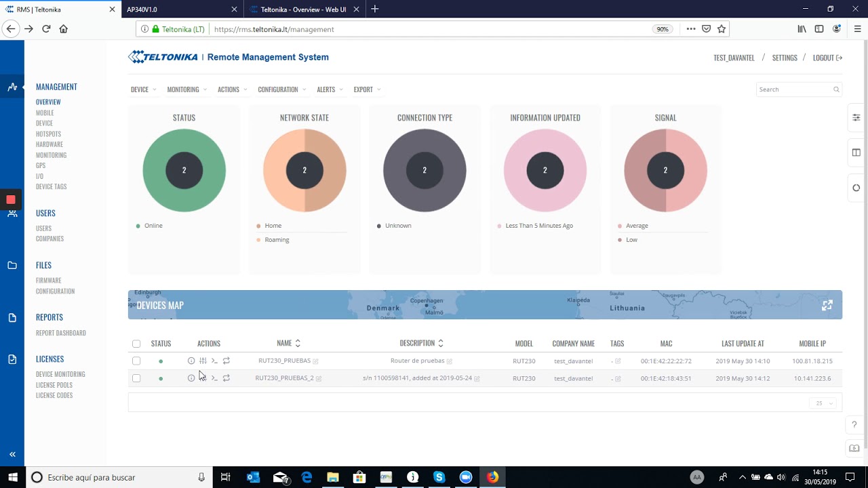Check the box for RUT230_PRUEBAS row
This screenshot has width=868, height=488.
136,361
